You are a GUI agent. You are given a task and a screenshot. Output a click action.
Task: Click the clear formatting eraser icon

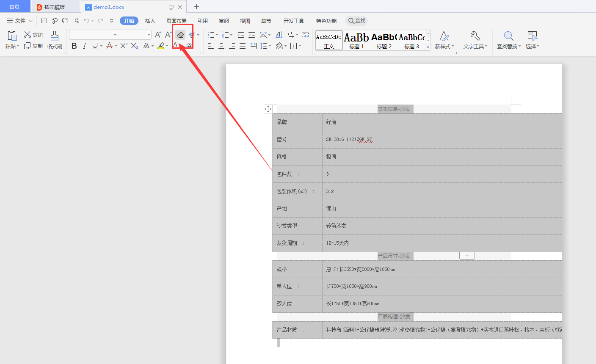(180, 35)
